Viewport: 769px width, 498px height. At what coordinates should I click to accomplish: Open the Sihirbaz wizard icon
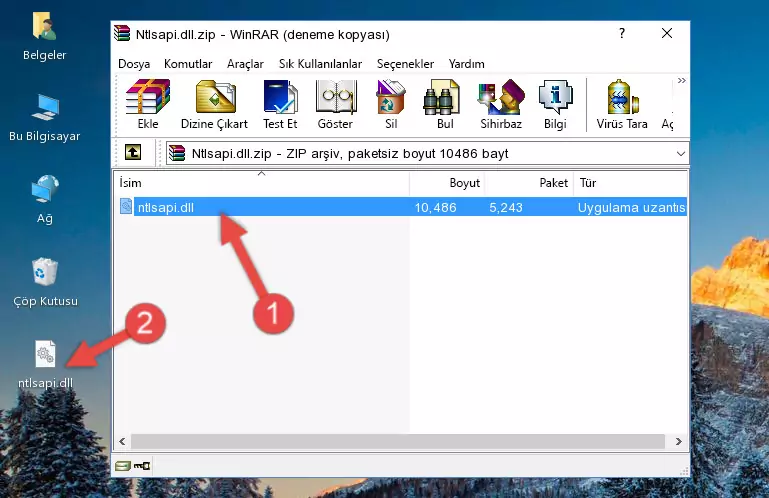pos(501,104)
